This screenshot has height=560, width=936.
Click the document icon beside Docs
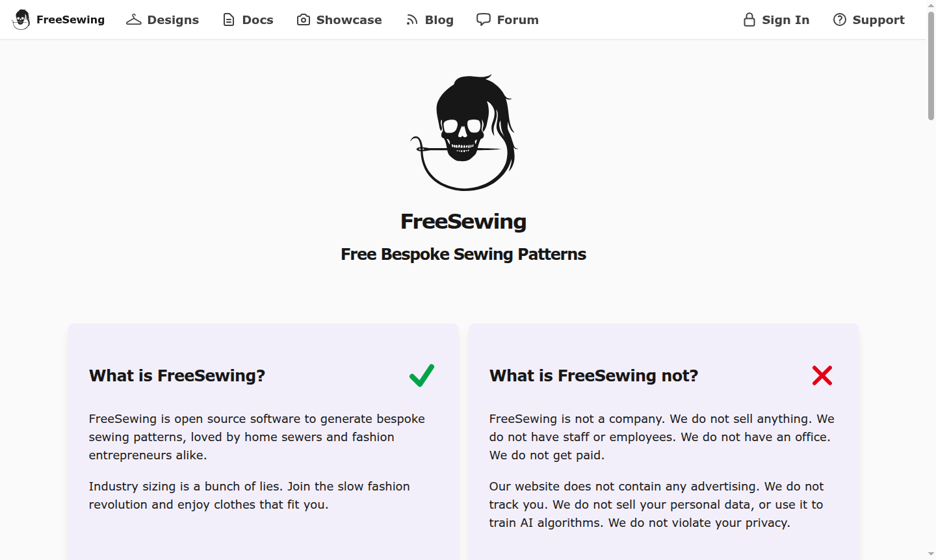pyautogui.click(x=229, y=19)
